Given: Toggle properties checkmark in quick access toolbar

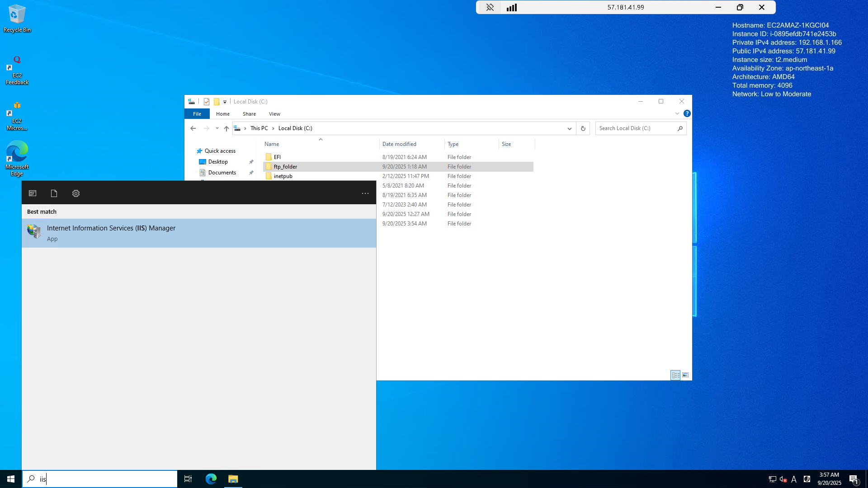Looking at the screenshot, I should [207, 102].
